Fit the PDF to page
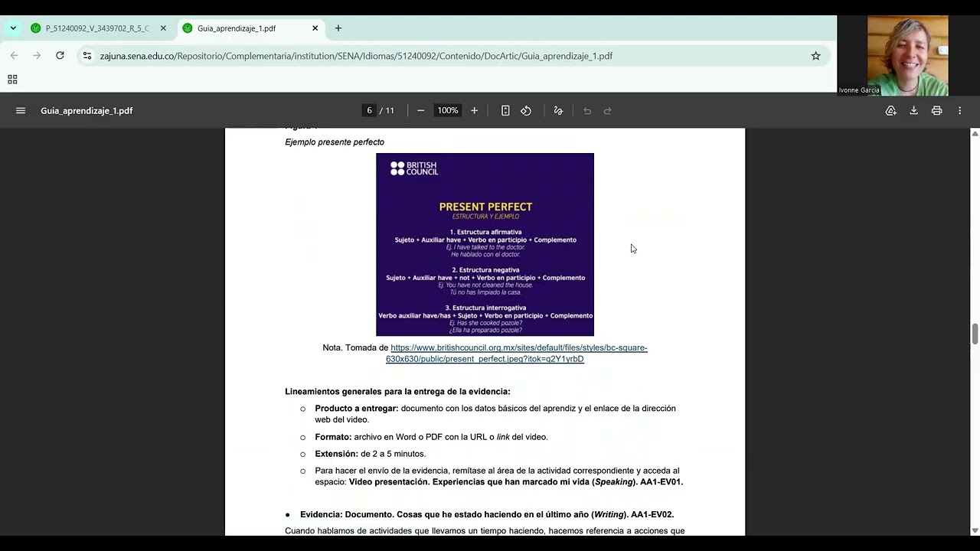980x551 pixels. click(505, 111)
